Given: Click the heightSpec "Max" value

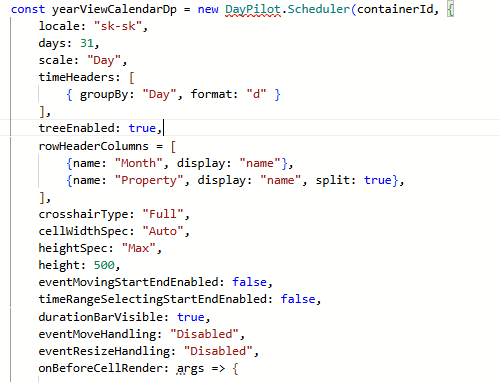Looking at the screenshot, I should pyautogui.click(x=139, y=248).
